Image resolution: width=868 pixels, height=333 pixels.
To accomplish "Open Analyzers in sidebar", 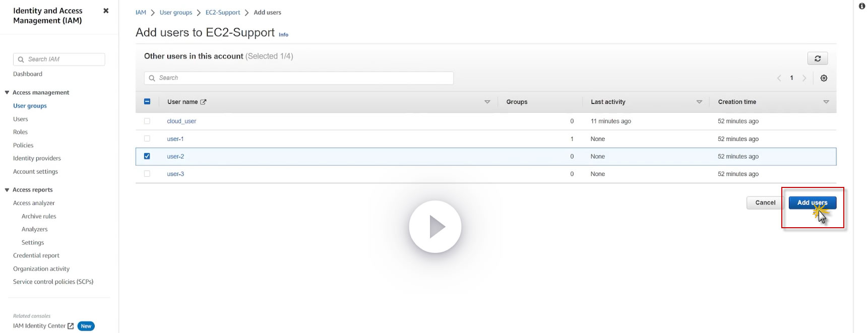I will (x=34, y=229).
